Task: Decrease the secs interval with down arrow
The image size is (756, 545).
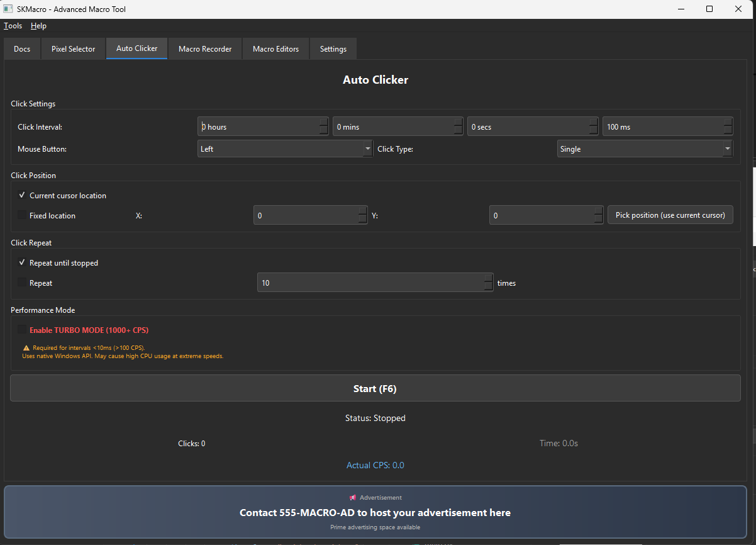Action: pos(593,131)
